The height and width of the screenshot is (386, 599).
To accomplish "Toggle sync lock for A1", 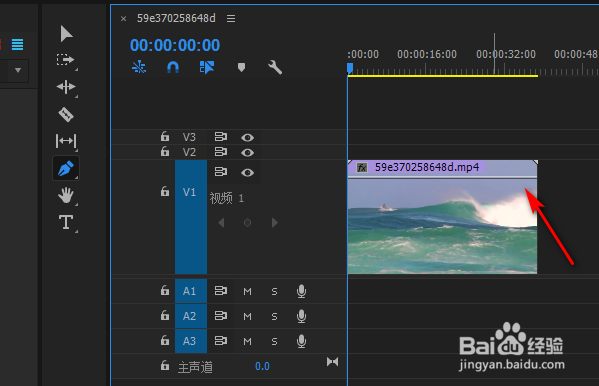I will click(x=220, y=291).
